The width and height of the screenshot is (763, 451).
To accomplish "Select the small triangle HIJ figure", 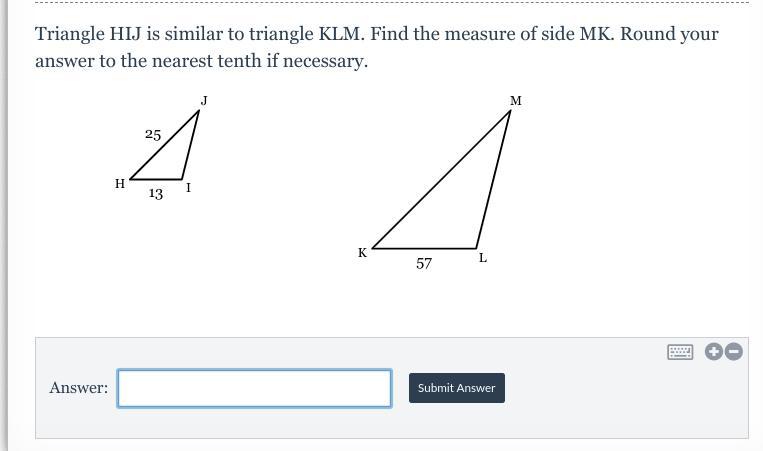I will click(165, 145).
